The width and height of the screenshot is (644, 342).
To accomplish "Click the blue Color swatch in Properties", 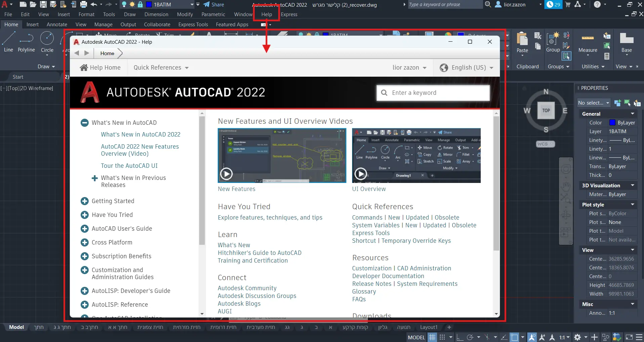I will tap(612, 122).
